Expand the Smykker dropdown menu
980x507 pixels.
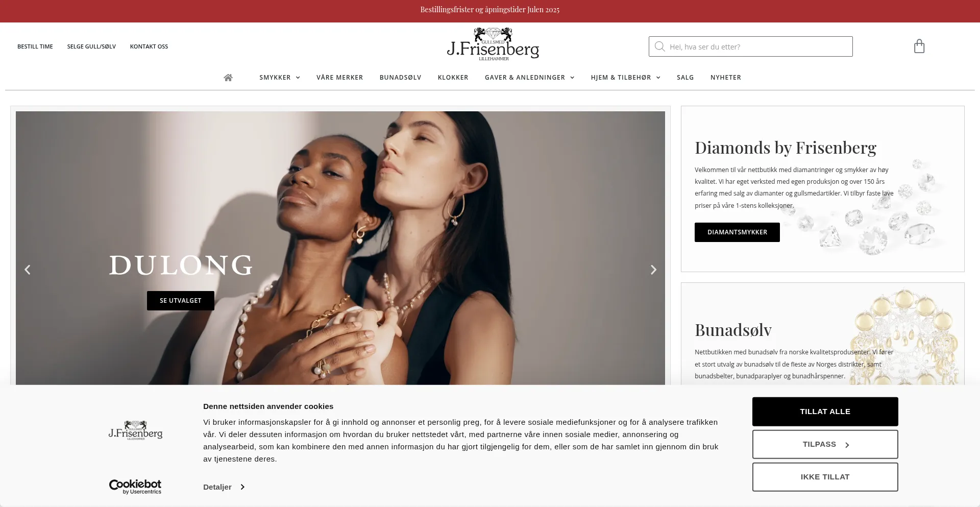[x=280, y=78]
